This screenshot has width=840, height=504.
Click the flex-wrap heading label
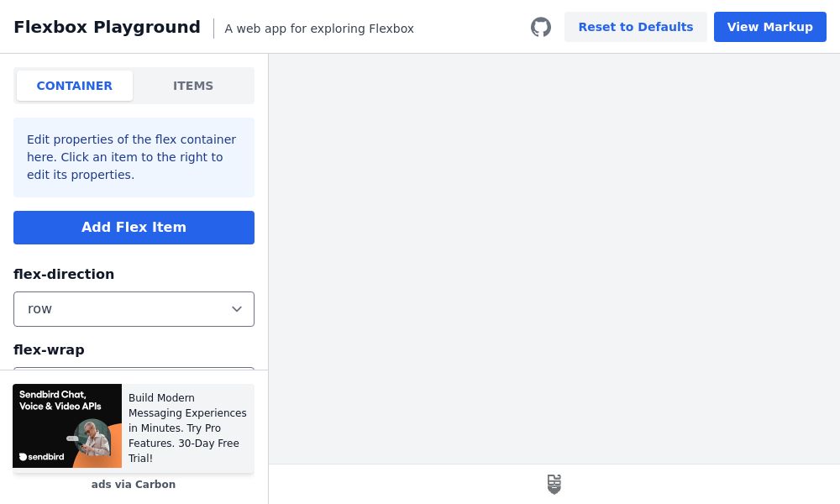point(49,349)
